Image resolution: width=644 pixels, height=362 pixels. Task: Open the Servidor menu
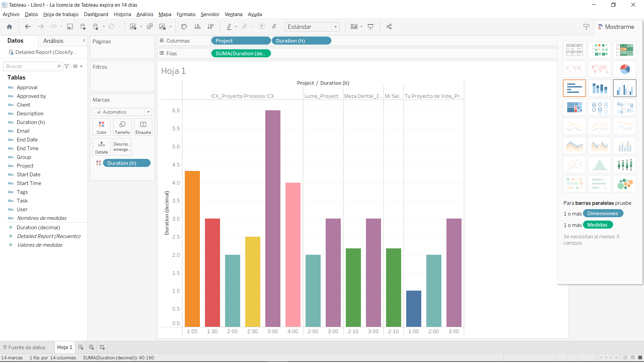click(x=210, y=14)
